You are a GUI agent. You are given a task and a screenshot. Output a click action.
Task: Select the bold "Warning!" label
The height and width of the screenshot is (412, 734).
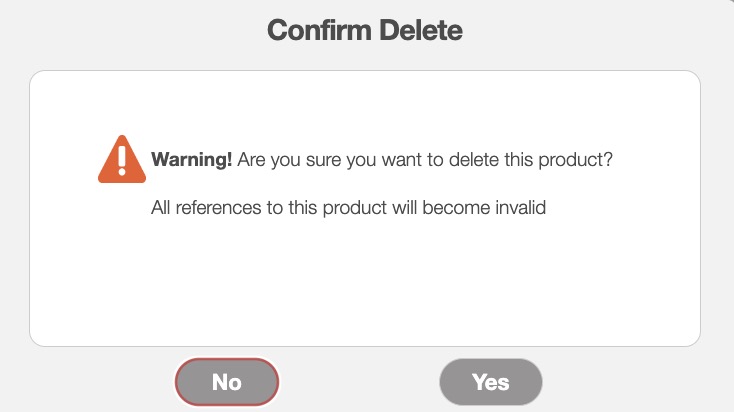191,160
